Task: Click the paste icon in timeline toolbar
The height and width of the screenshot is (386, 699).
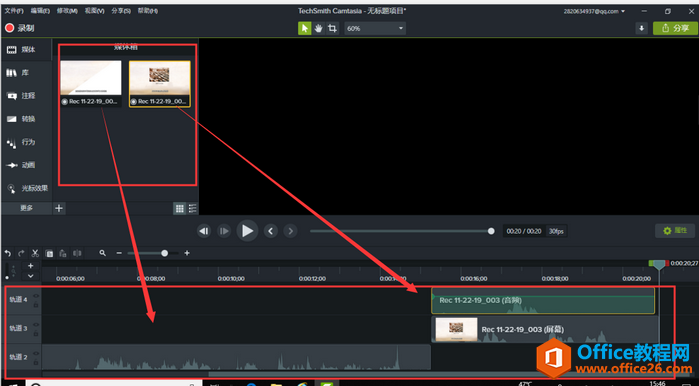Action: pyautogui.click(x=63, y=253)
